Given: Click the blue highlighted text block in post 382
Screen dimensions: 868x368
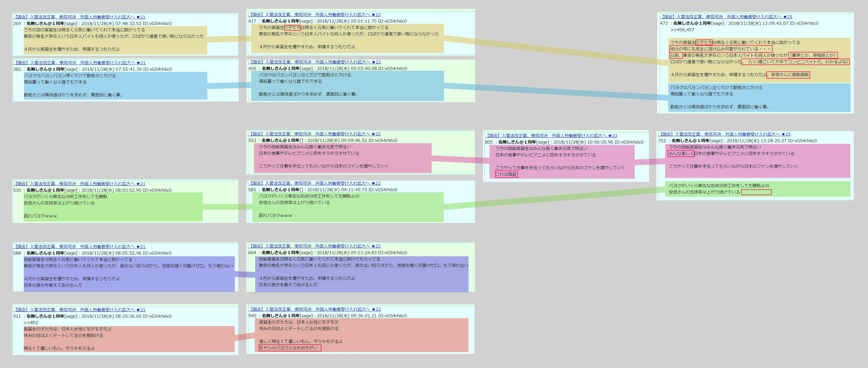Looking at the screenshot, I should [x=115, y=86].
